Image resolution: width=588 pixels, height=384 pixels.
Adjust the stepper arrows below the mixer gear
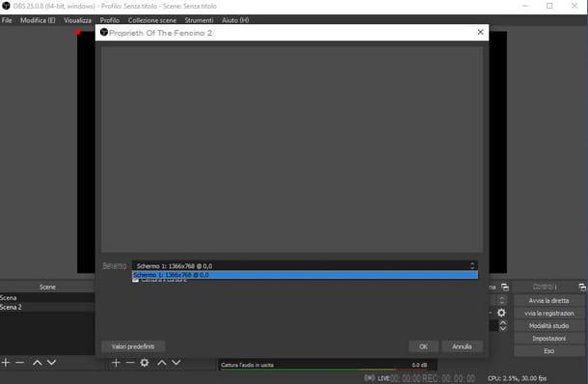(x=503, y=325)
